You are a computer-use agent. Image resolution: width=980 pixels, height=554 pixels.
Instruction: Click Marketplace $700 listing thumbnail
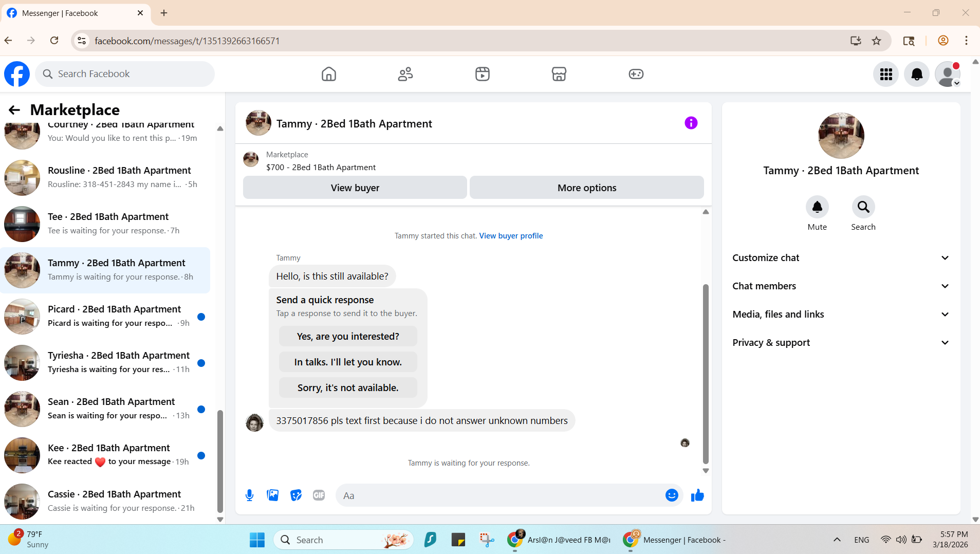(251, 159)
